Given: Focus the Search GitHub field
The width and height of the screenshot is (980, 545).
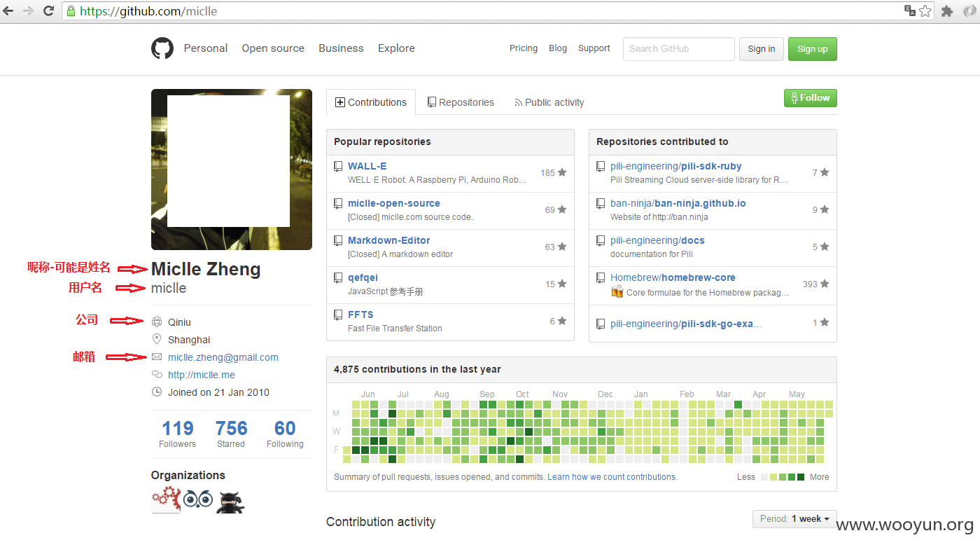Looking at the screenshot, I should (679, 49).
